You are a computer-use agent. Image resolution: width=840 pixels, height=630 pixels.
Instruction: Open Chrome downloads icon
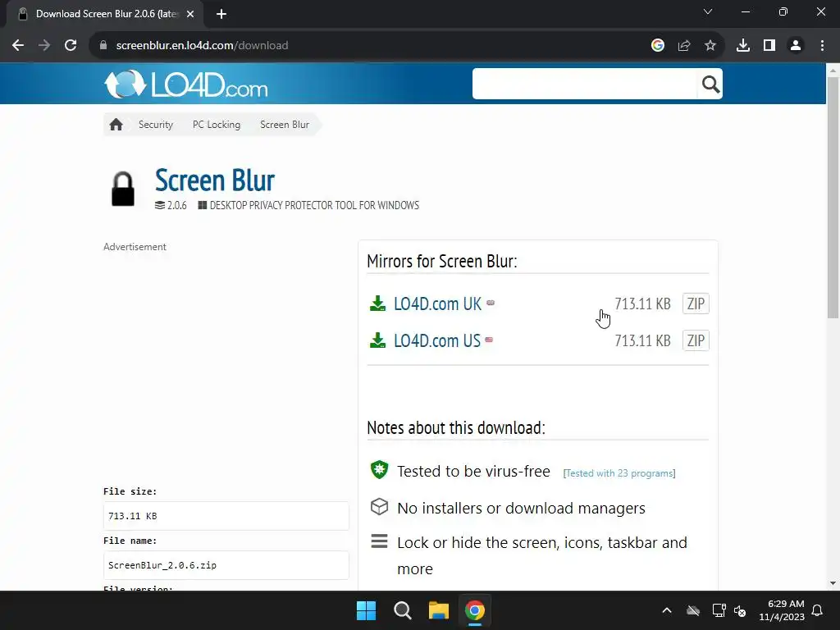pos(743,46)
